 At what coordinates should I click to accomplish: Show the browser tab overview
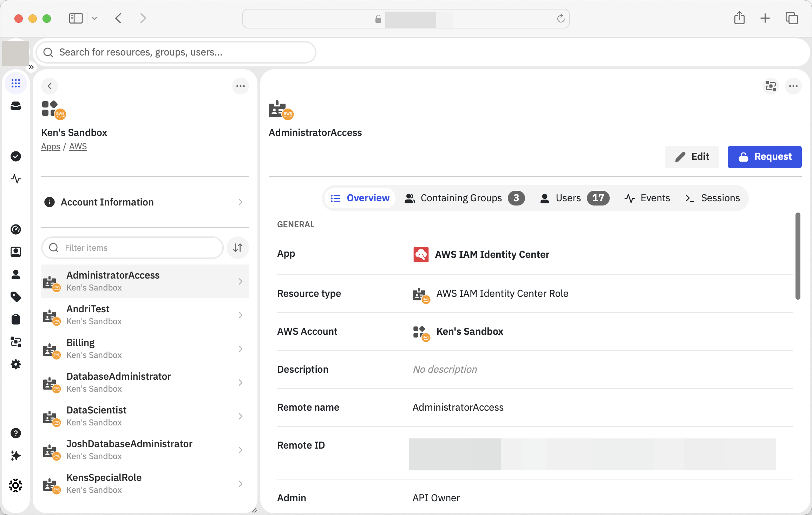pos(792,18)
